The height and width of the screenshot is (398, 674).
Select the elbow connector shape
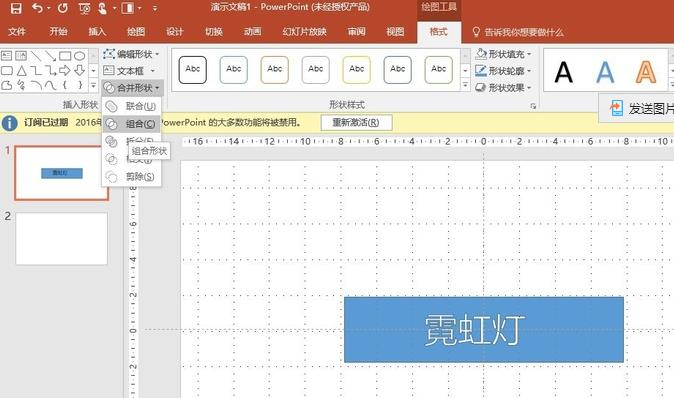point(36,70)
